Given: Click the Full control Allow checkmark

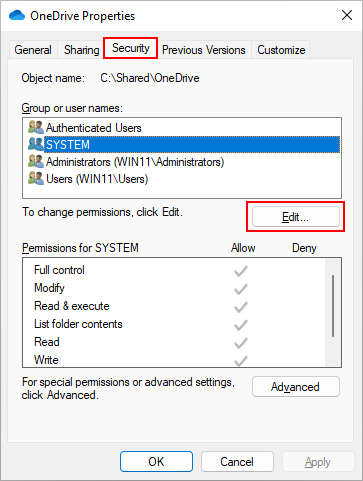Looking at the screenshot, I should (240, 271).
